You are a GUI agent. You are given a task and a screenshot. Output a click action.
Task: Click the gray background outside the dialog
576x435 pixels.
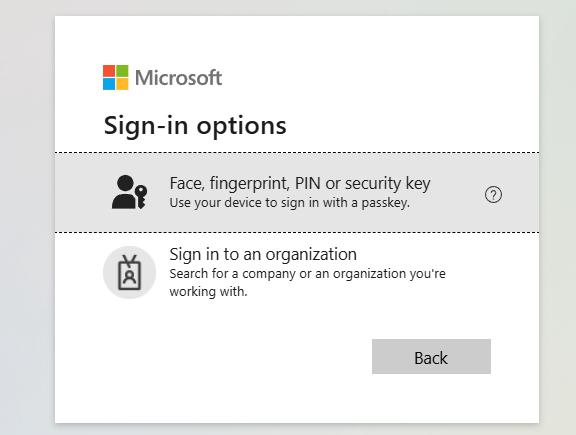coord(27,220)
